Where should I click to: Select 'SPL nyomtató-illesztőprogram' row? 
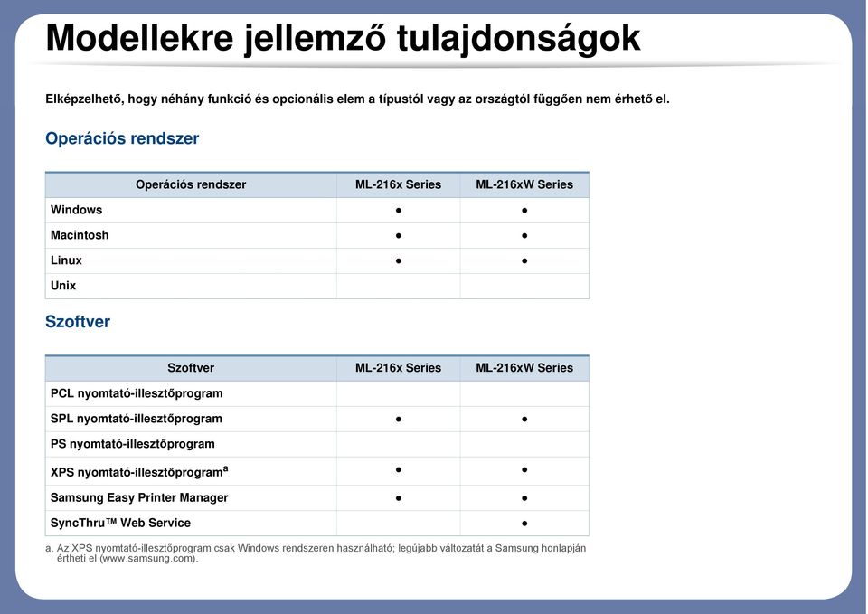coord(317,419)
